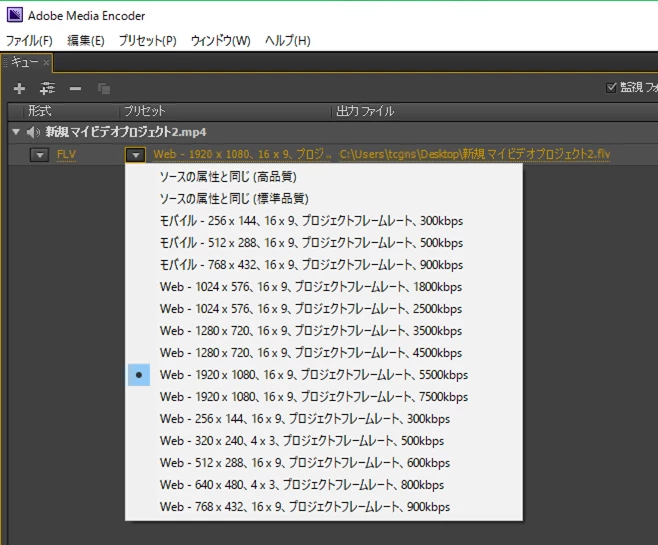Toggle the 監視フォルダ checkbox
Viewport: 658px width, 545px height.
point(611,87)
